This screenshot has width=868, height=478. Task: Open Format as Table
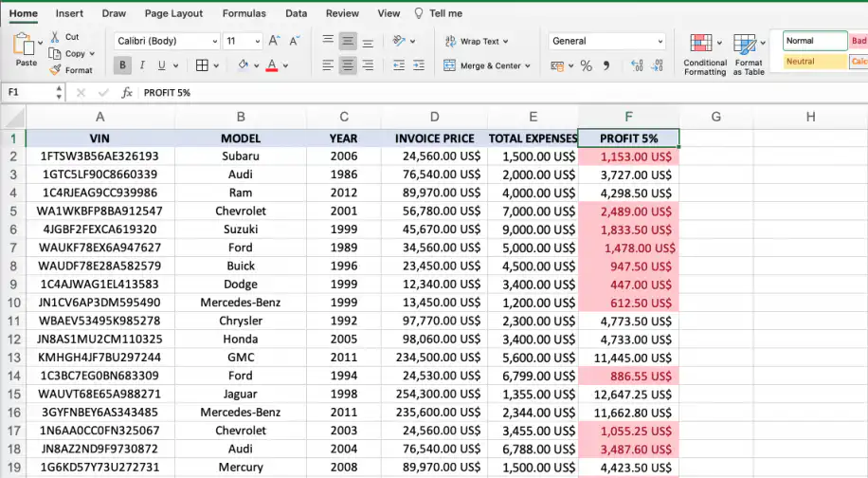click(x=749, y=54)
